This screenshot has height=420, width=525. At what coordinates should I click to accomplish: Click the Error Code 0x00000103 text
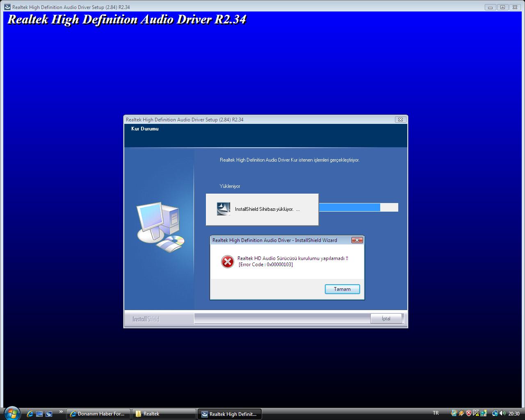pyautogui.click(x=266, y=265)
